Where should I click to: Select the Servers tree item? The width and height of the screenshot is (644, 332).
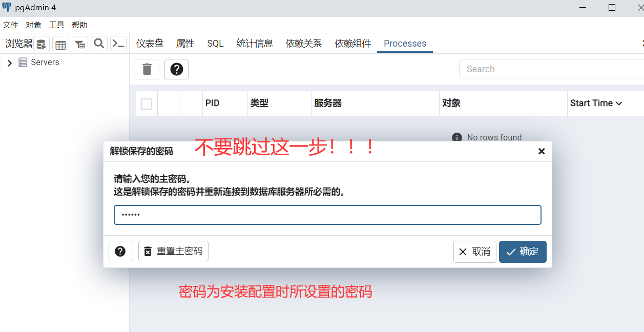[45, 63]
